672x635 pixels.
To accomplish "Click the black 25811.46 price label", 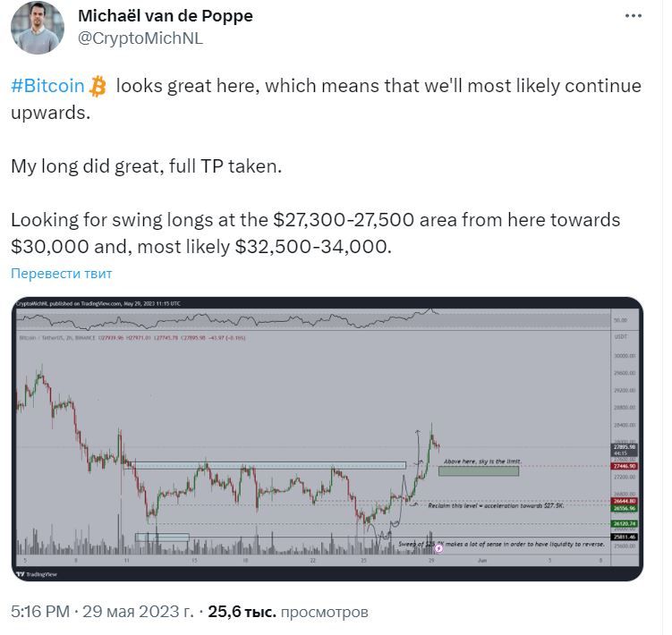I will [x=624, y=537].
